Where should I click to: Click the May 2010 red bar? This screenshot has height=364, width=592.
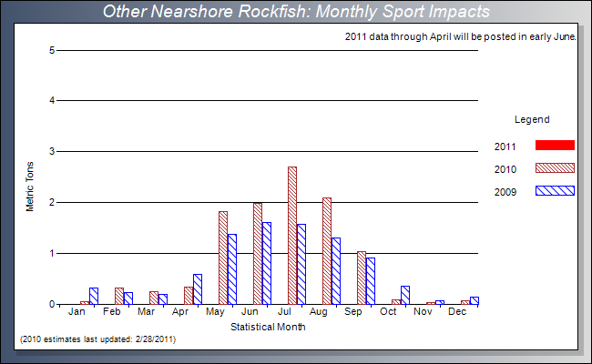[x=223, y=258]
